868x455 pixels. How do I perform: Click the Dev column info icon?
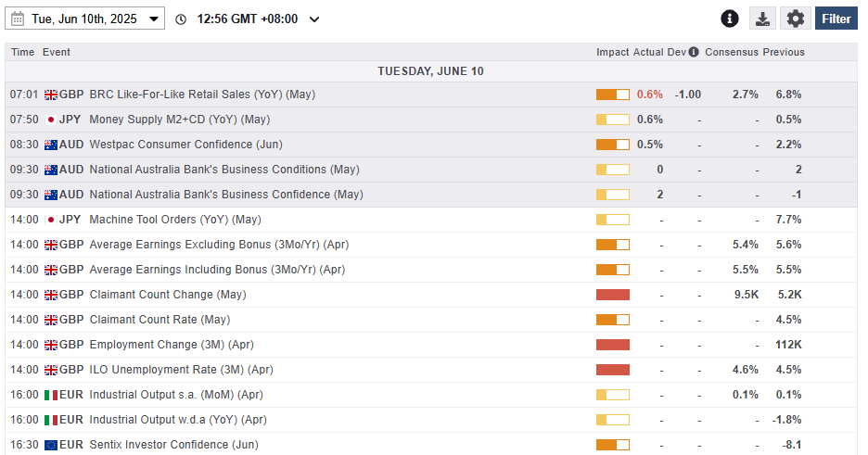[x=694, y=53]
